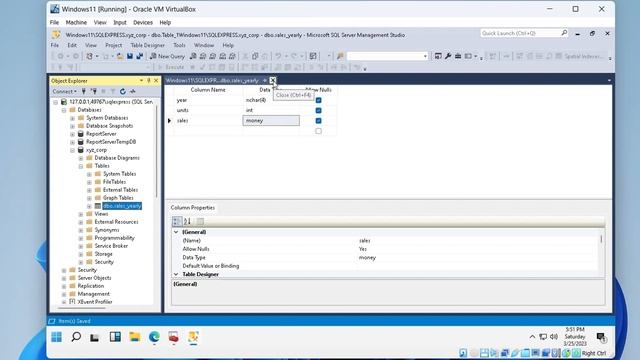Click the Open File folder icon
The height and width of the screenshot is (360, 640).
(120, 56)
